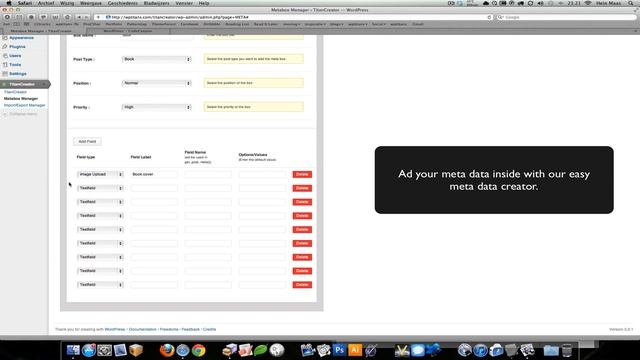Open the Help menu
This screenshot has width=640, height=360.
(204, 3)
